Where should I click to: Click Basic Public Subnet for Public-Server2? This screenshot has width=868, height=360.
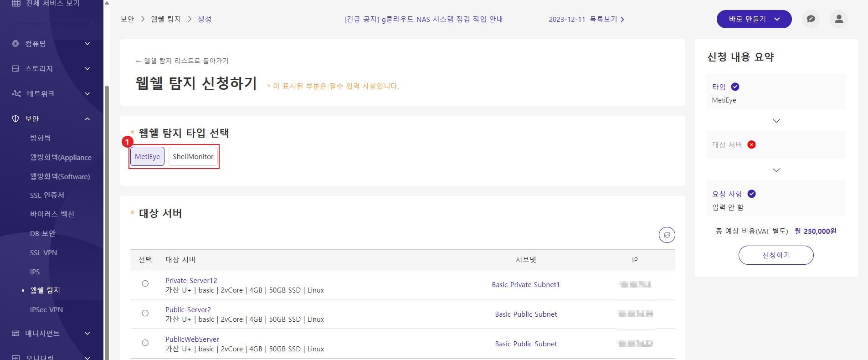pos(526,314)
